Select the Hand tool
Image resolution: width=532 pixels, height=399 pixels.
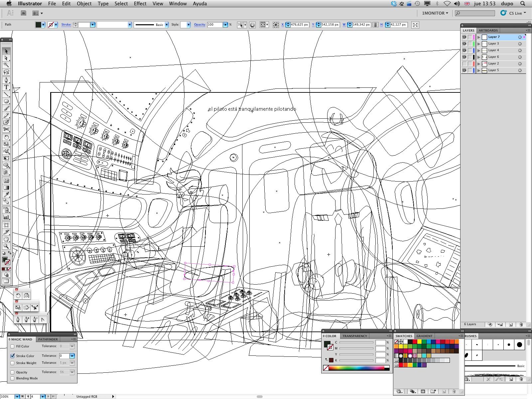tap(6, 239)
